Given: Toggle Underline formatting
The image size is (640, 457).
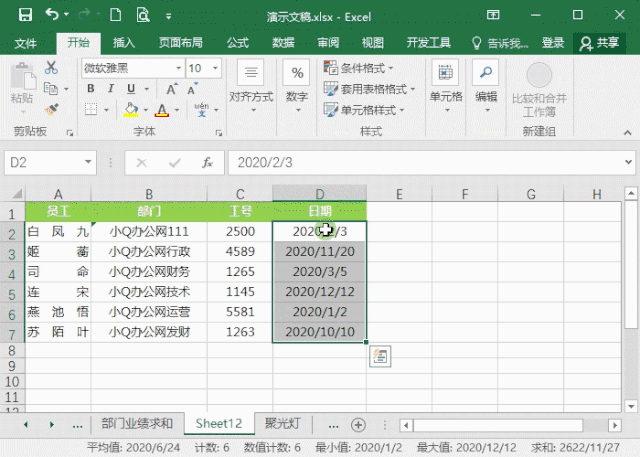Looking at the screenshot, I should point(131,89).
